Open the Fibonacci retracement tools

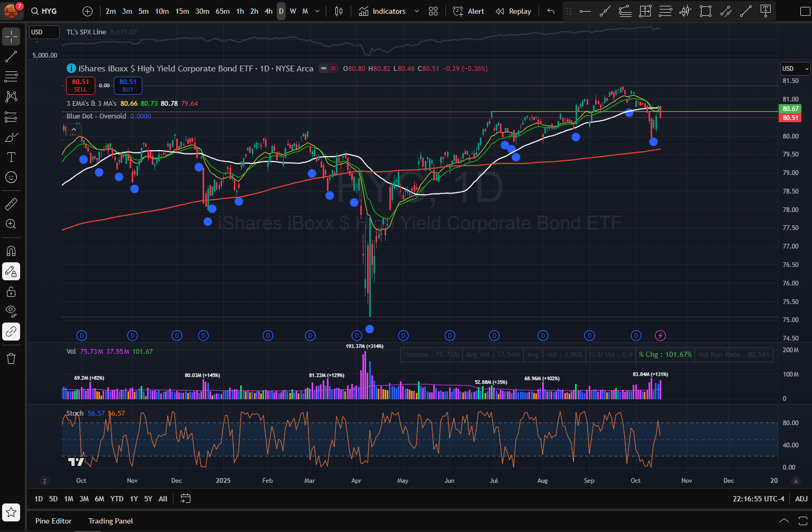[11, 77]
